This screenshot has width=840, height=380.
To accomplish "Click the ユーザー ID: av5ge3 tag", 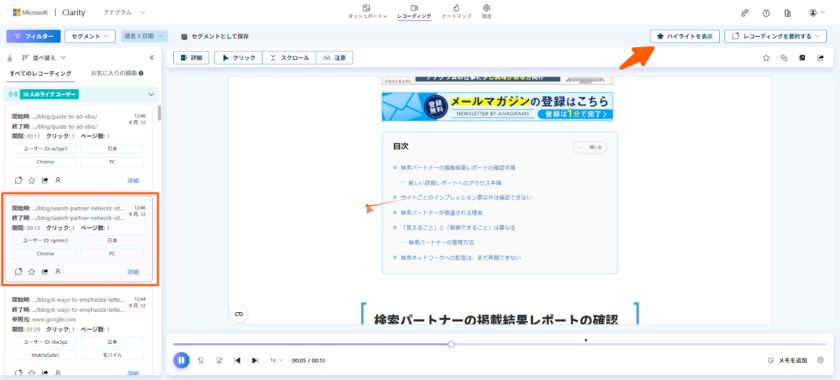I will 46,148.
